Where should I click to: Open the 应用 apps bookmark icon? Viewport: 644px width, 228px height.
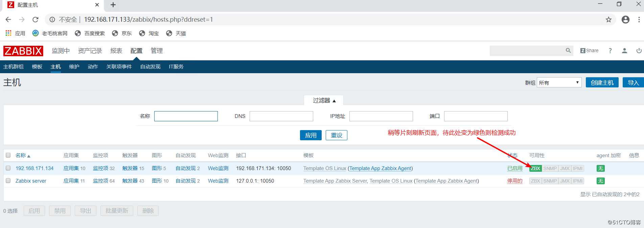pyautogui.click(x=8, y=33)
